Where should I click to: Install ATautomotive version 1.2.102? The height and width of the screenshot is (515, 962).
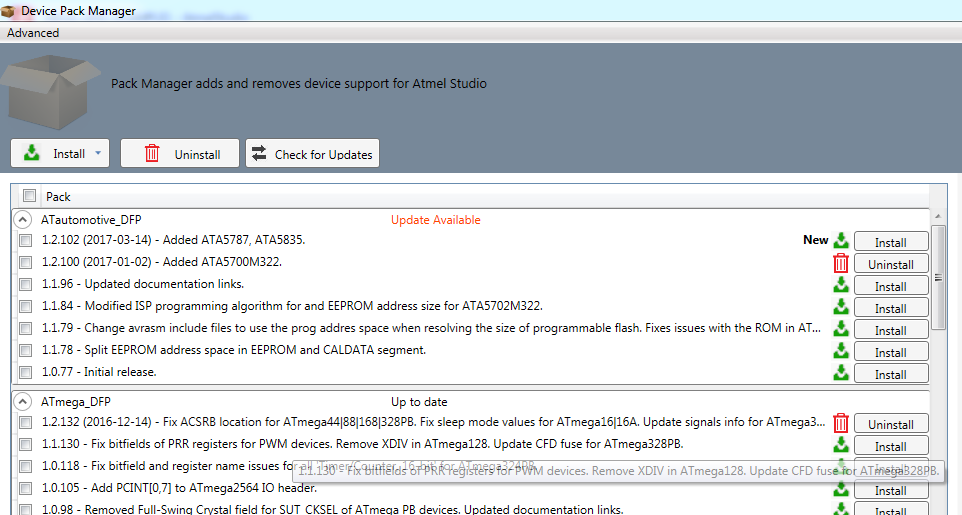click(x=891, y=242)
